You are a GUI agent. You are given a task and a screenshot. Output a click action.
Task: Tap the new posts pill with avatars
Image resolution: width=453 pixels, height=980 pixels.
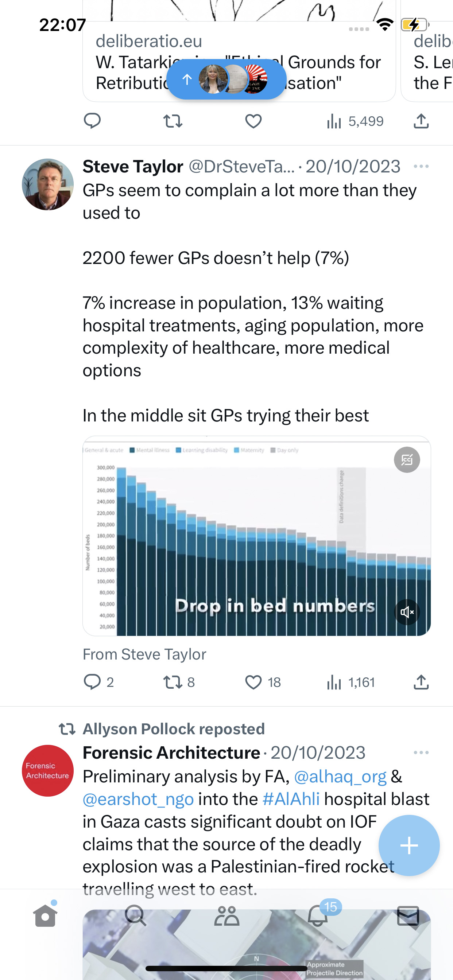226,79
